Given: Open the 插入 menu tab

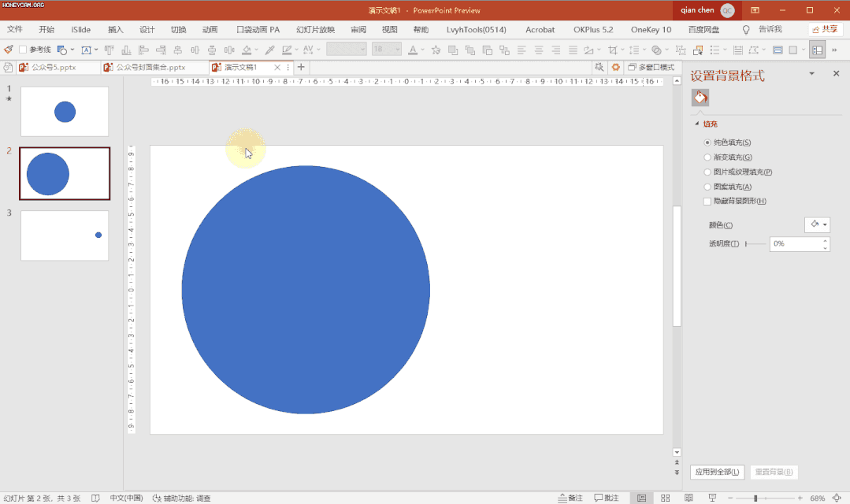Looking at the screenshot, I should coord(115,30).
